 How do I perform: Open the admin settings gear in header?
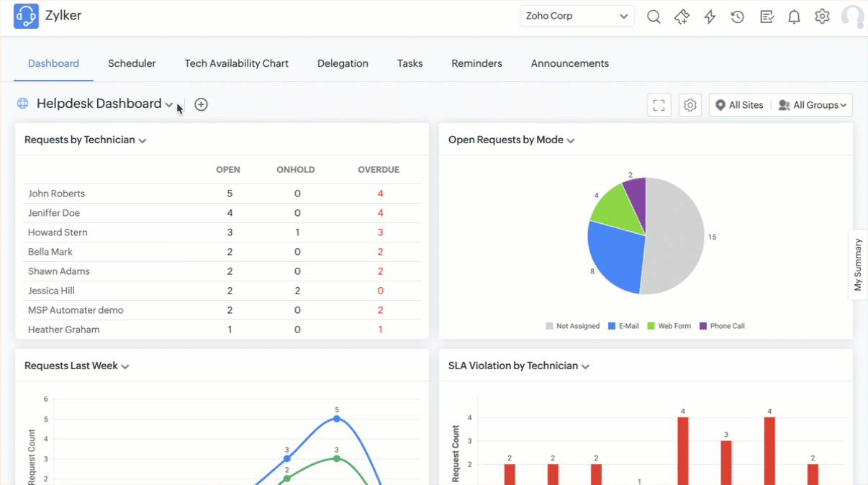tap(822, 17)
